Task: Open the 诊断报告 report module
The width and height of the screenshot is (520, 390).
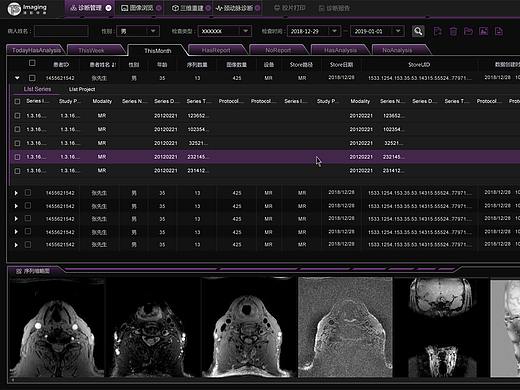Action: tap(334, 8)
